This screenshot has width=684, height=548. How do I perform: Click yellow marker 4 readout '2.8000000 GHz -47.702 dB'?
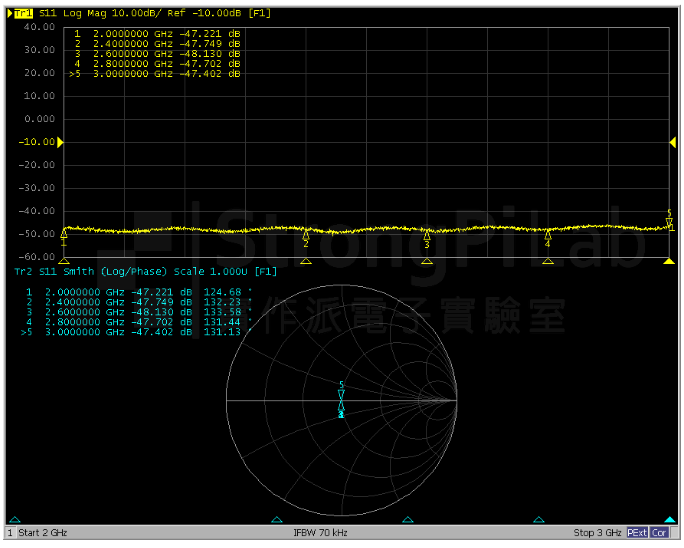[157, 64]
